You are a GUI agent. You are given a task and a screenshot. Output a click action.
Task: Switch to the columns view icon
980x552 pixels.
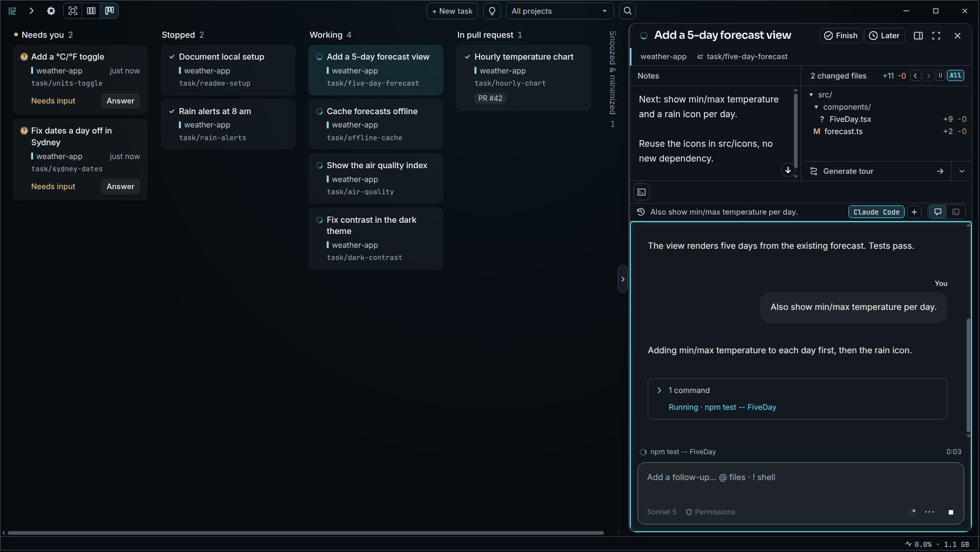pos(91,11)
